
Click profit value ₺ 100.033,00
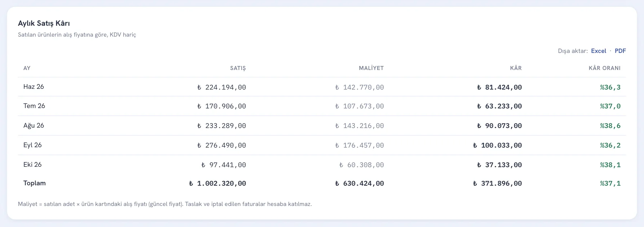coord(497,145)
